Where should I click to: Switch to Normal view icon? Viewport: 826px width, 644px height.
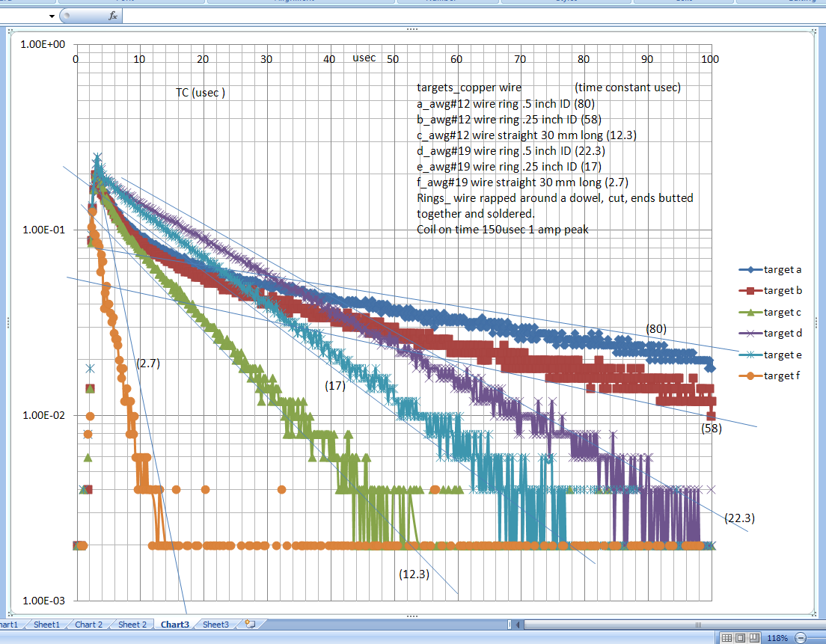(x=726, y=638)
